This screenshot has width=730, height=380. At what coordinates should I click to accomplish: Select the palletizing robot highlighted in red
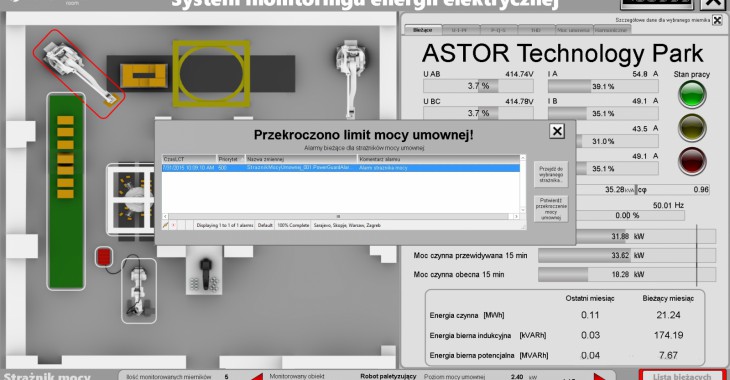tap(79, 74)
